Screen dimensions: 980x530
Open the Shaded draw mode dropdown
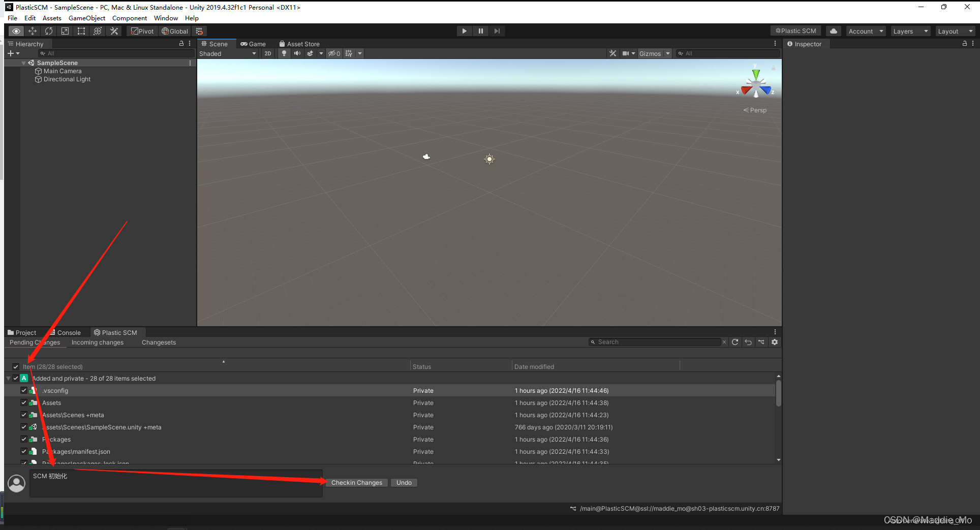(228, 53)
